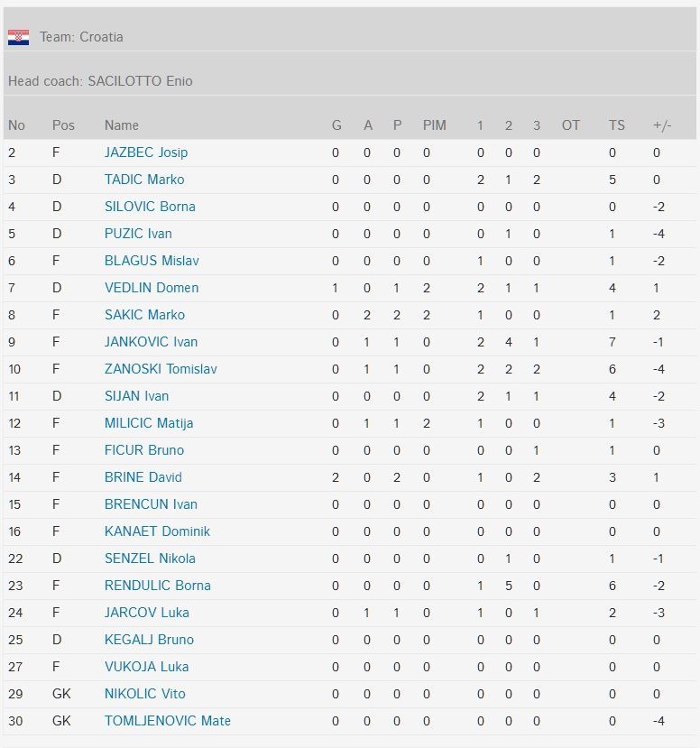Open SAKIC Marko player link

coord(144,315)
